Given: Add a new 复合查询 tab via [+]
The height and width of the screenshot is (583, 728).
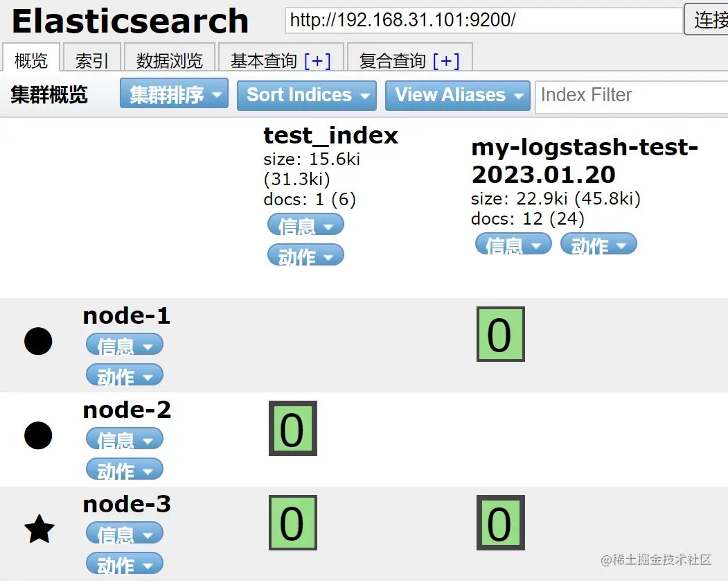Looking at the screenshot, I should (x=446, y=60).
